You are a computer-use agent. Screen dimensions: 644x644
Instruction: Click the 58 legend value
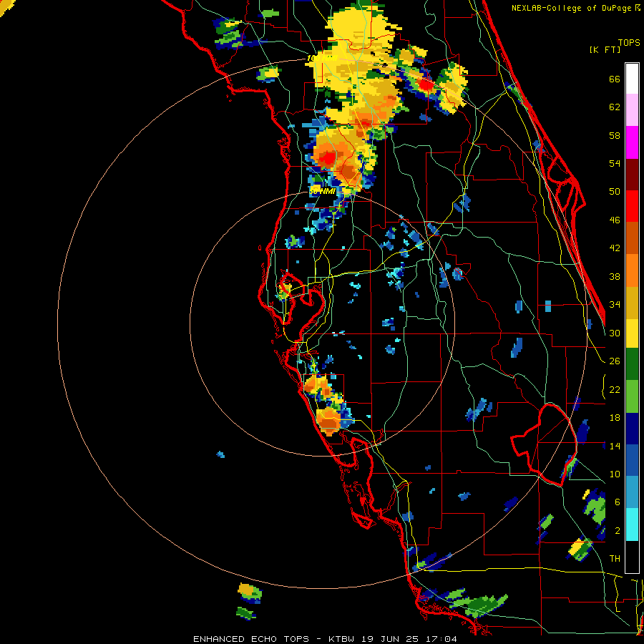coord(615,136)
